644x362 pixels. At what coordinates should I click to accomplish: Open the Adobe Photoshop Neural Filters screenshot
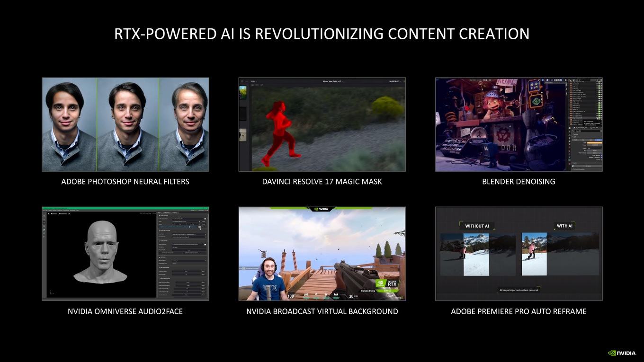pyautogui.click(x=125, y=124)
